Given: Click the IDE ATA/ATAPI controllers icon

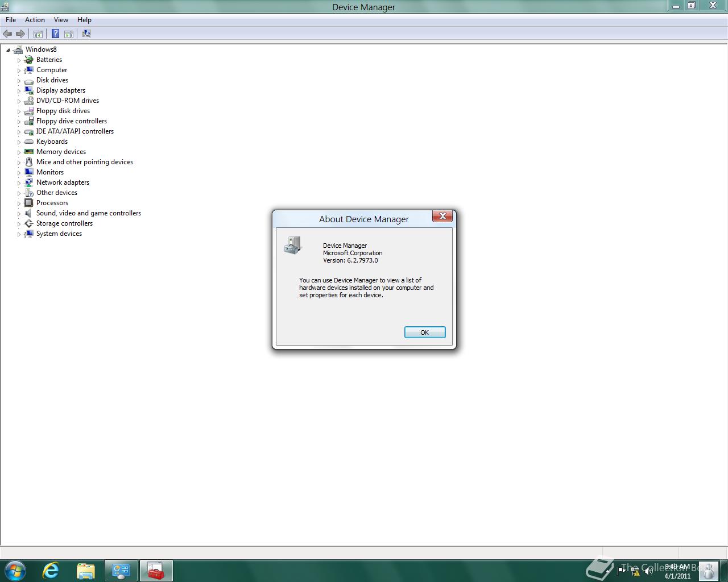Looking at the screenshot, I should point(29,131).
